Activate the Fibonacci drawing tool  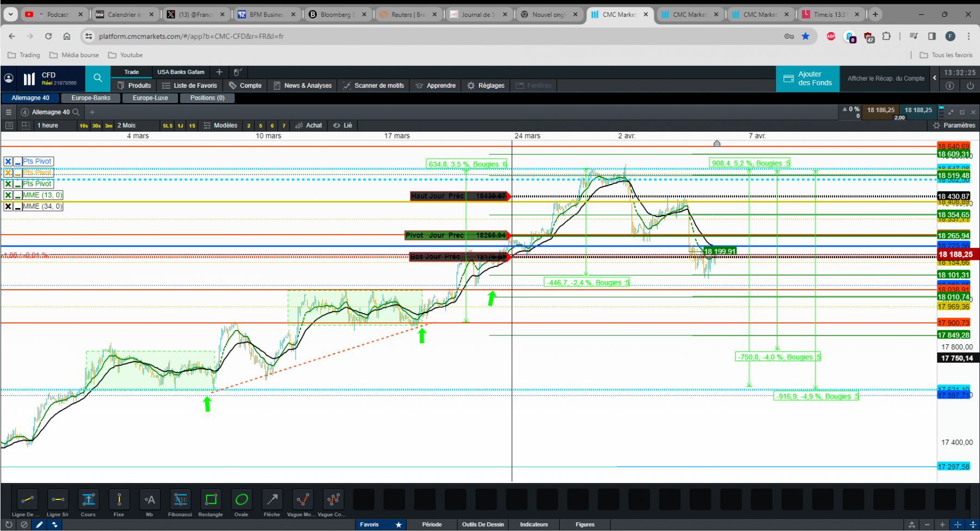click(x=180, y=499)
